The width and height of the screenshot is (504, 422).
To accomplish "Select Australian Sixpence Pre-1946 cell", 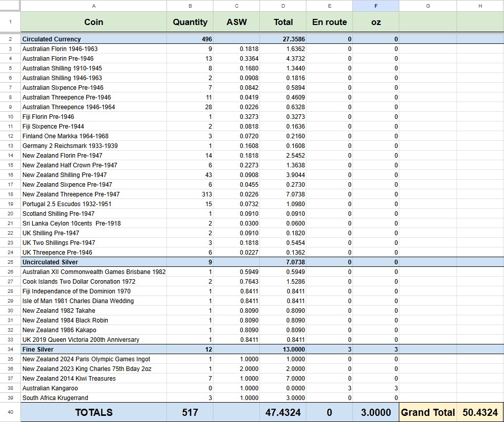I will tap(93, 88).
